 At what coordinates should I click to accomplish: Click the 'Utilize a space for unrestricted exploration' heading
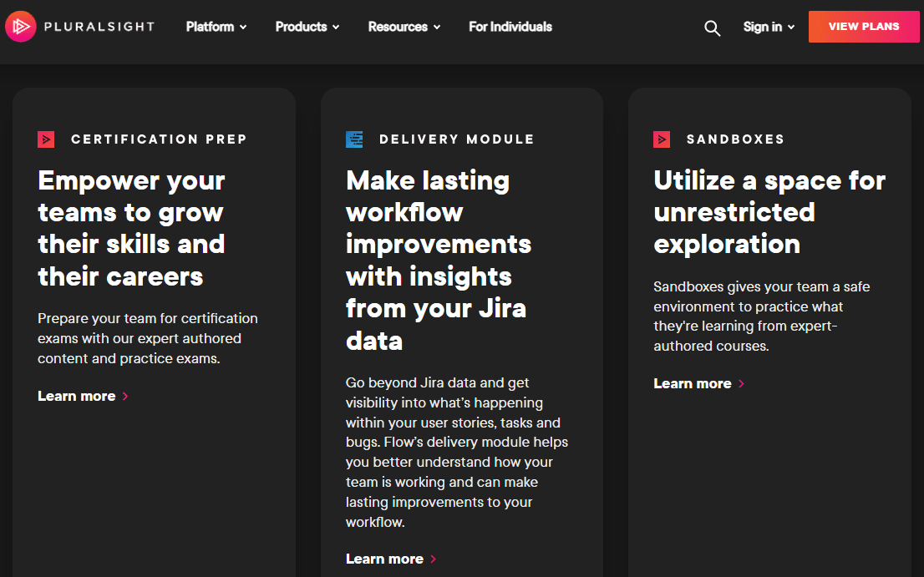(x=769, y=212)
